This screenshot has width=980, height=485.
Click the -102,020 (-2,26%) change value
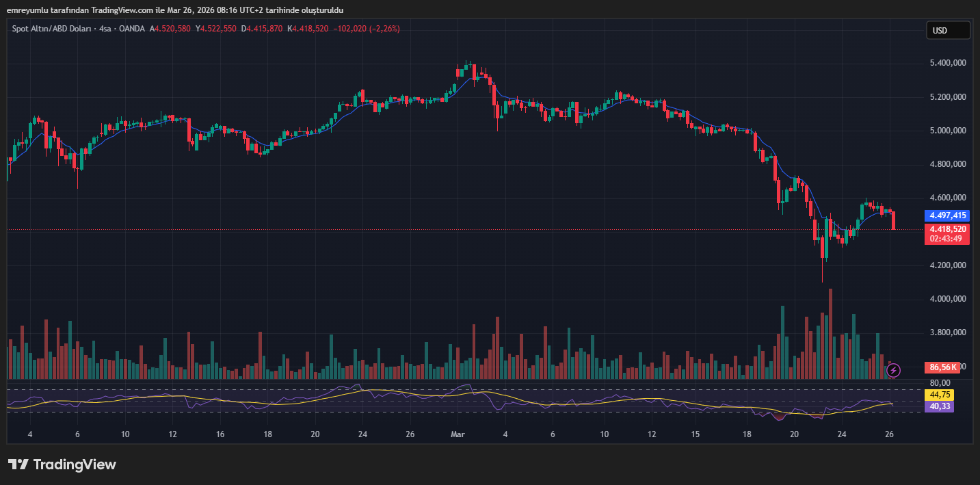coord(366,29)
